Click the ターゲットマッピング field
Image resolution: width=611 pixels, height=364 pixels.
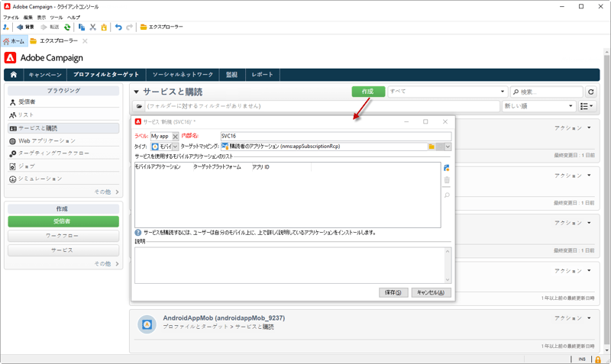pos(324,147)
